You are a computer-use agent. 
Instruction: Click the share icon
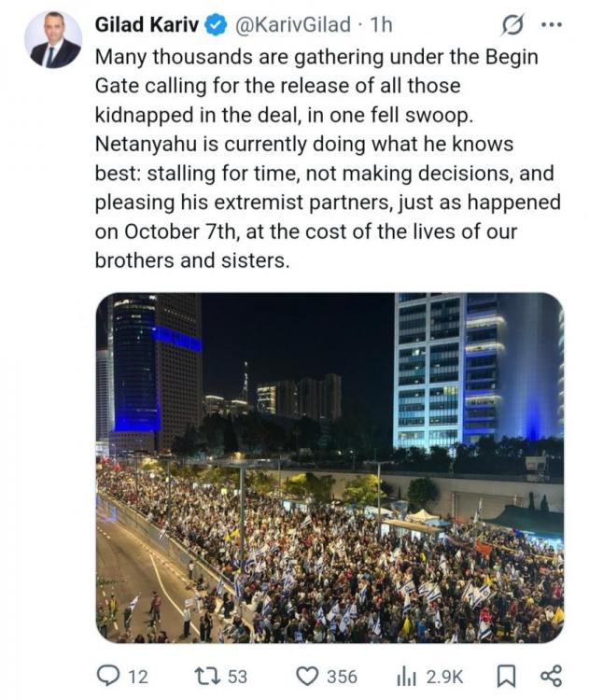pyautogui.click(x=551, y=676)
